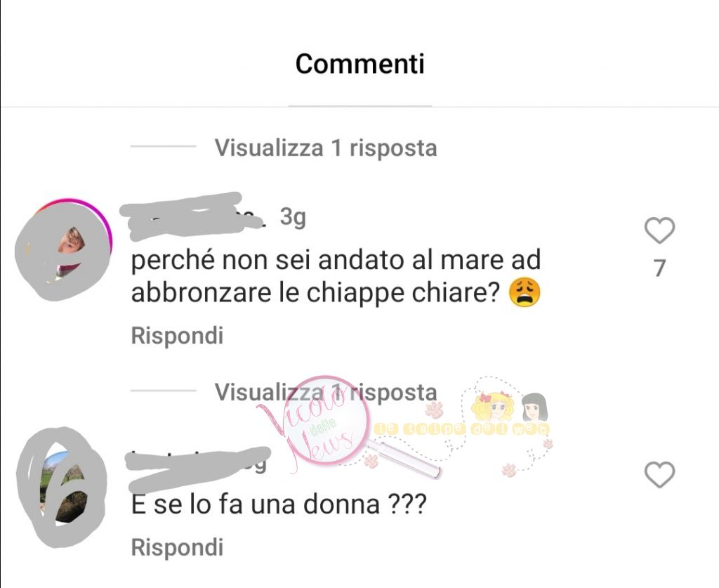Expand the top 'Visualizza 1 risposta' replies
The image size is (719, 588).
click(x=326, y=148)
